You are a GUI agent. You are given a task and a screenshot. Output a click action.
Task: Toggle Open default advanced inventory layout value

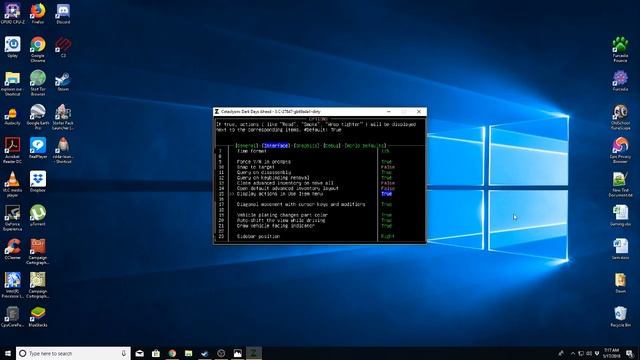coord(388,188)
